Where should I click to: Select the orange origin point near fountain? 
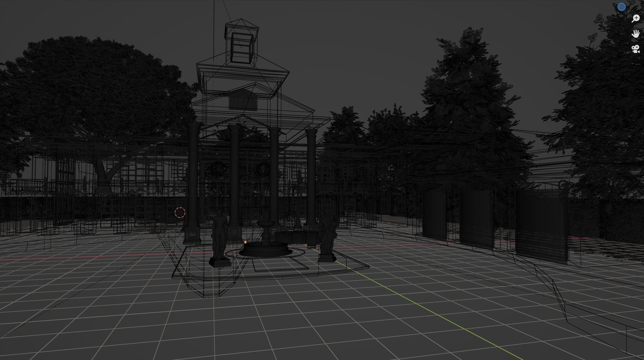[x=245, y=242]
